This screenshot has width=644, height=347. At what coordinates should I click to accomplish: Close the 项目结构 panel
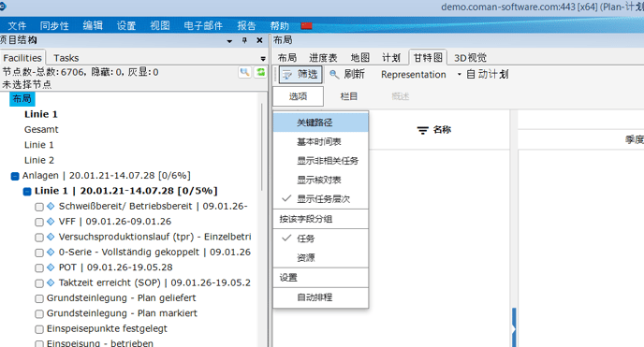point(259,40)
